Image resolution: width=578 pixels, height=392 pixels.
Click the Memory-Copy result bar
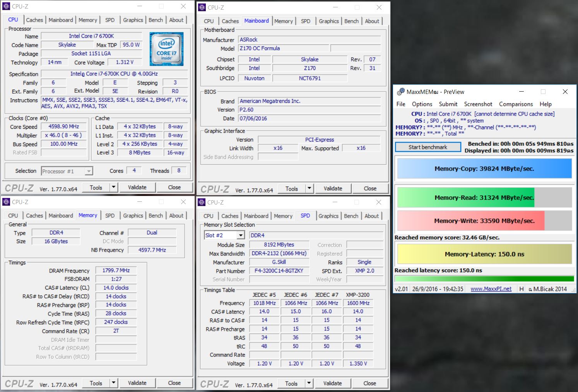point(484,169)
